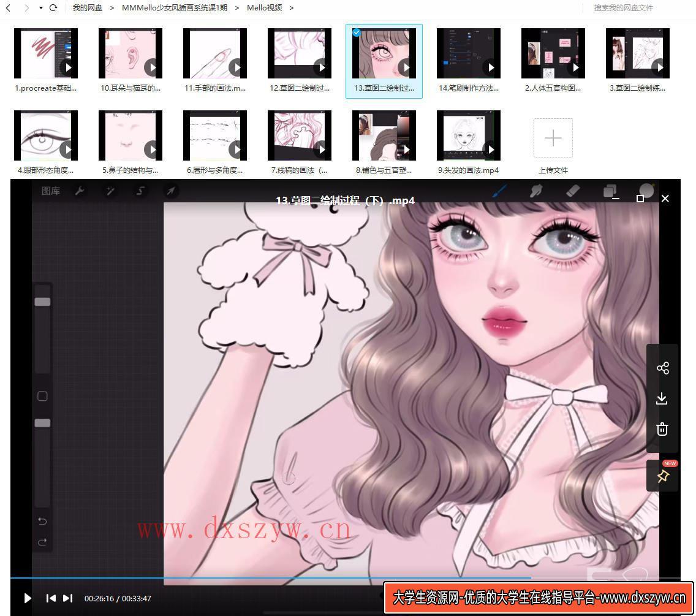Viewport: 696px width, 616px height.
Task: Open the navigation history dropdown arrow
Action: pos(40,7)
